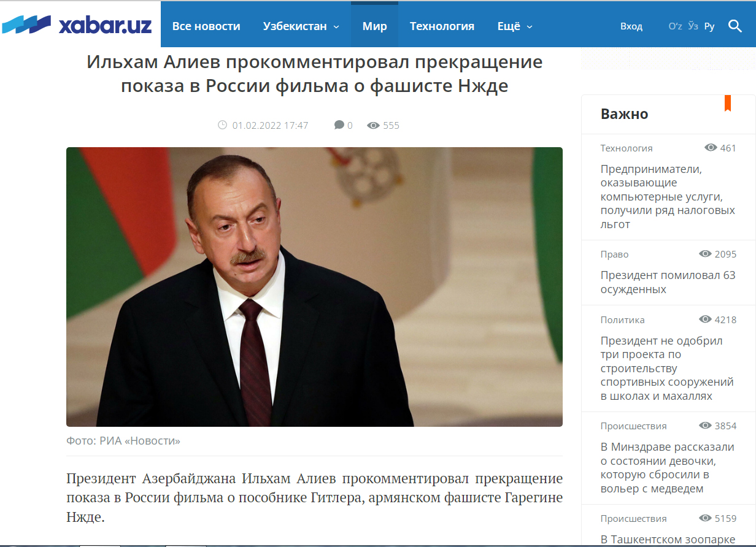This screenshot has width=756, height=547.
Task: Click the Ilham Aliyev article photo
Action: click(x=314, y=287)
